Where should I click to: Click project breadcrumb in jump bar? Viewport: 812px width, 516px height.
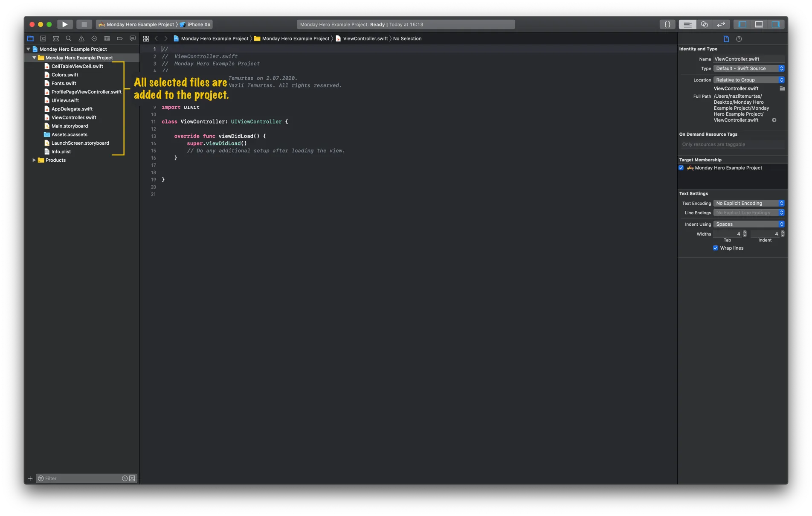pos(211,38)
